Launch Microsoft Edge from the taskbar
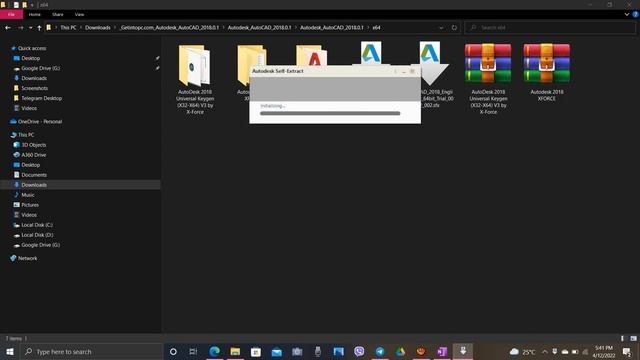The image size is (640, 360). click(x=214, y=351)
